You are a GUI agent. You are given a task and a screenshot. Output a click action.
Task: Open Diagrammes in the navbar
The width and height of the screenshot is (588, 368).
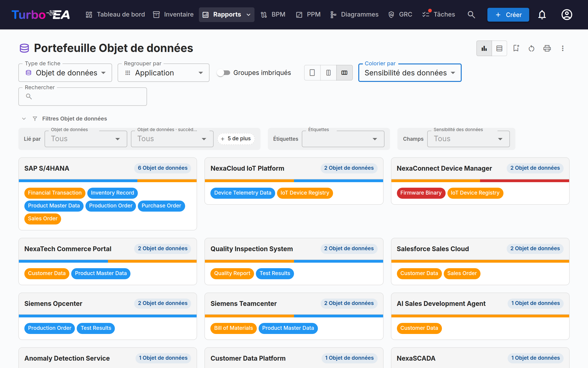[x=354, y=14]
